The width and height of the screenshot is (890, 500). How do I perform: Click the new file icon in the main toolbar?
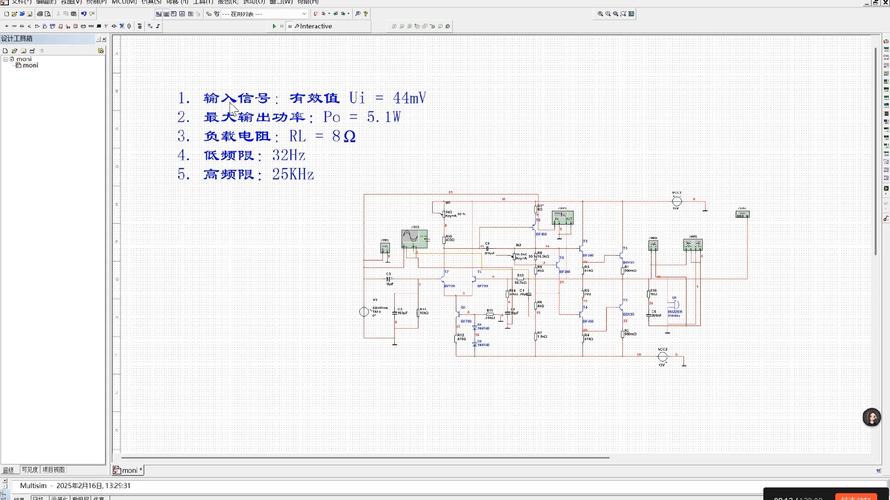(5, 14)
